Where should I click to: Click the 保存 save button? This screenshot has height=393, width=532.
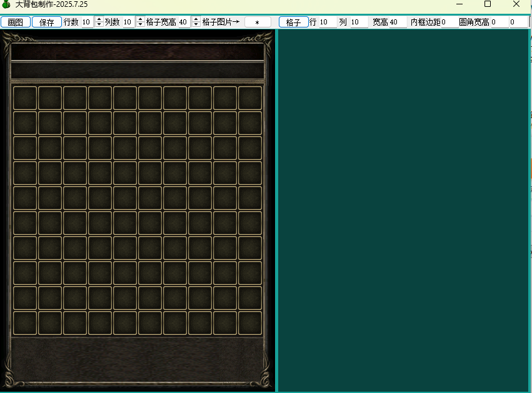coord(47,22)
